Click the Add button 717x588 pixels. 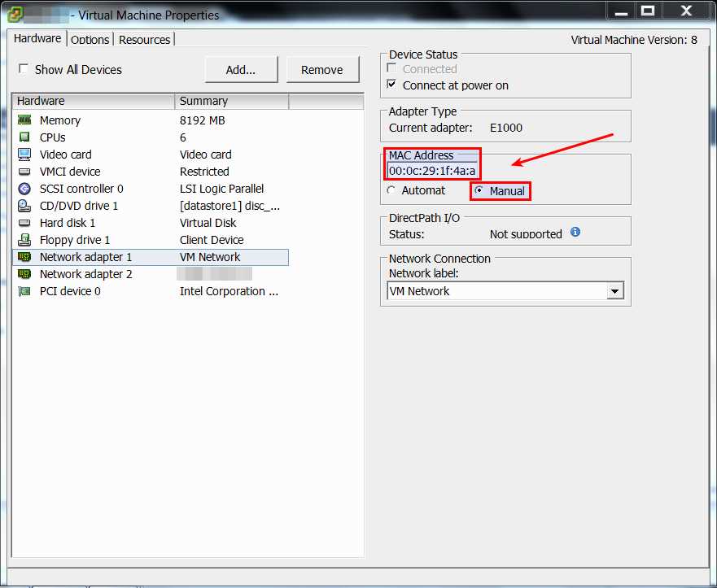(241, 69)
